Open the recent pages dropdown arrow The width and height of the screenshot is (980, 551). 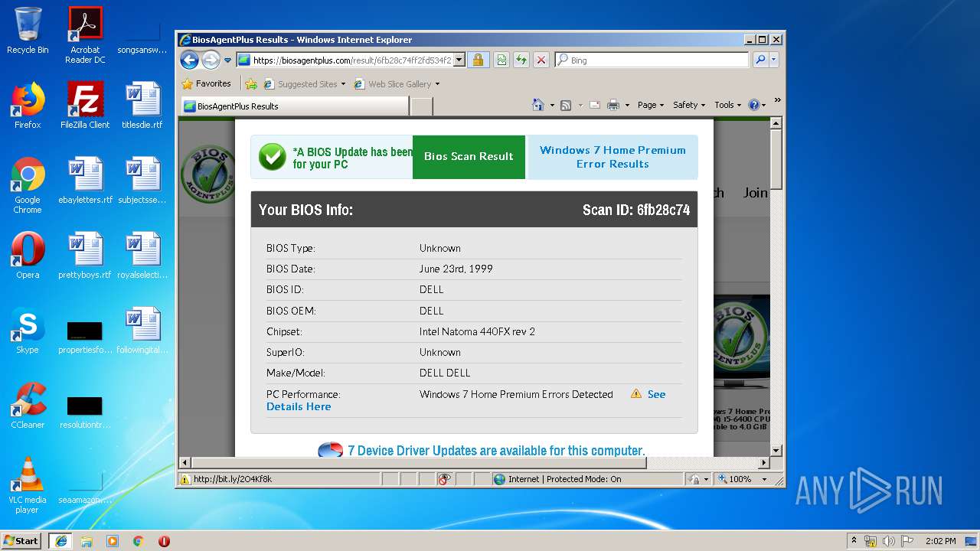(x=227, y=60)
